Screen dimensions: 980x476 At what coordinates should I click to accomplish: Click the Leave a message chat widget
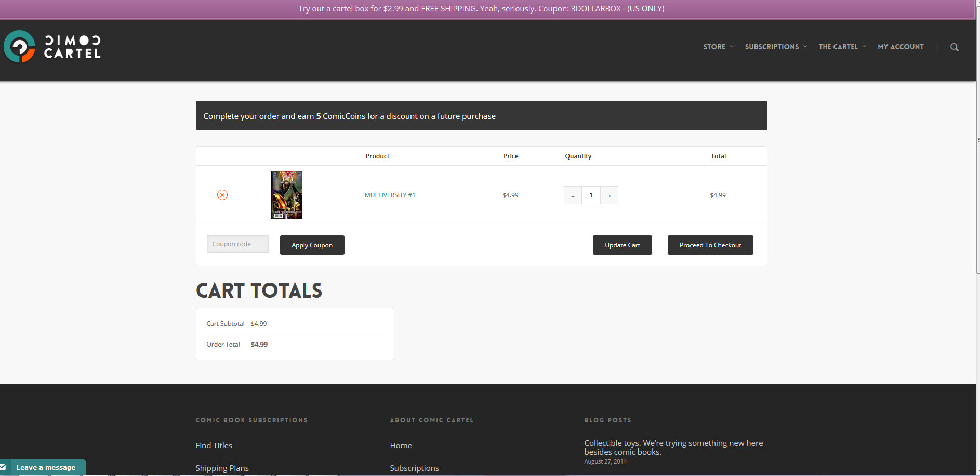point(44,467)
